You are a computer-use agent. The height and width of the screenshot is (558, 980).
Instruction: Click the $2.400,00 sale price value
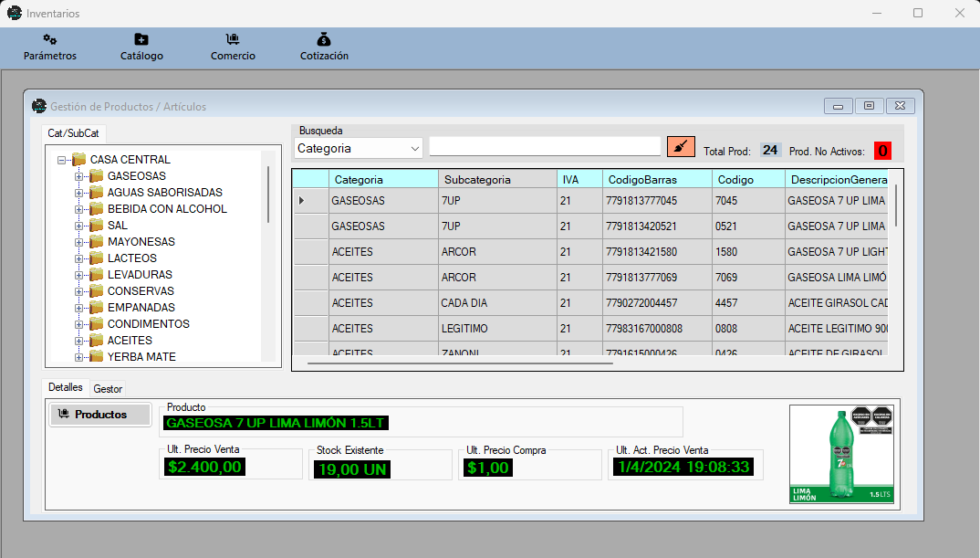[204, 467]
